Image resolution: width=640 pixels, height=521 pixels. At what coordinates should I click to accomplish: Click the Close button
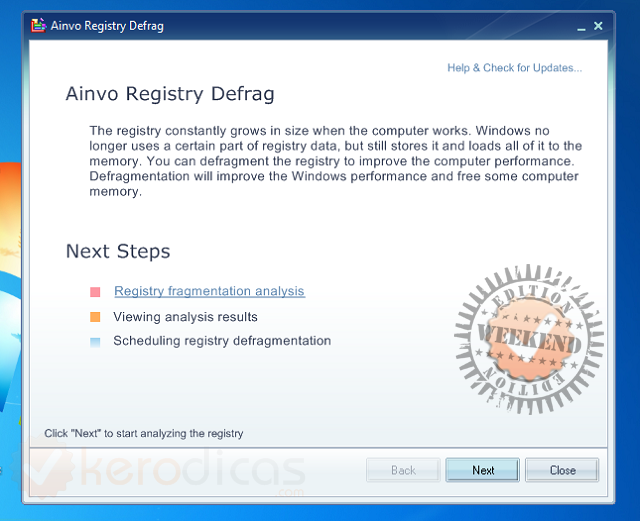(562, 470)
